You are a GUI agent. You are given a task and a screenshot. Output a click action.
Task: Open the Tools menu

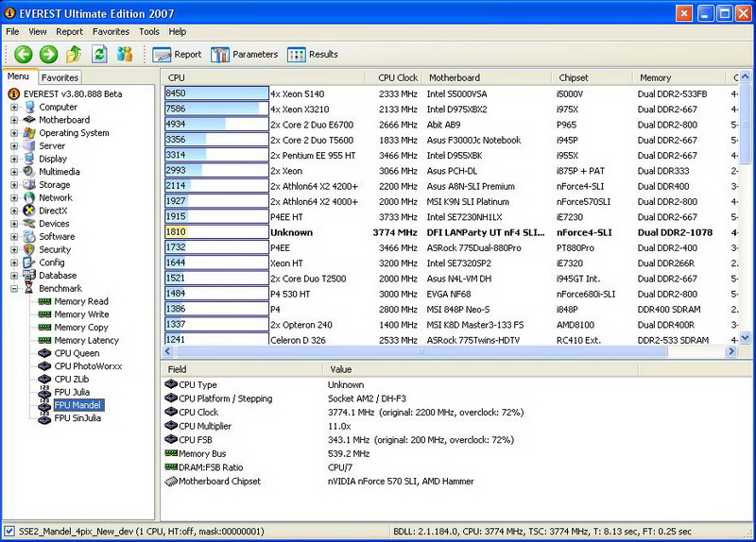[x=149, y=32]
